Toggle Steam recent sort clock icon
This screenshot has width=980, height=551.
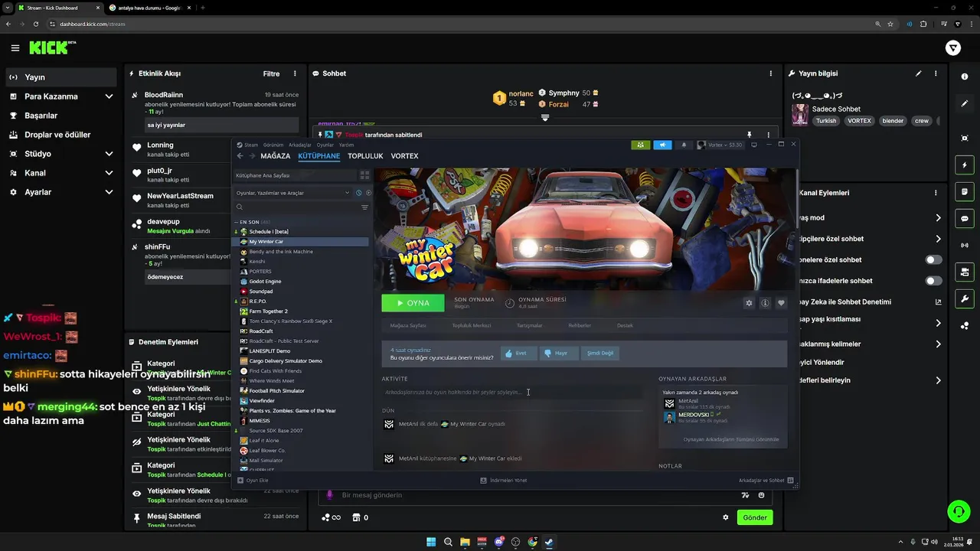tap(358, 193)
